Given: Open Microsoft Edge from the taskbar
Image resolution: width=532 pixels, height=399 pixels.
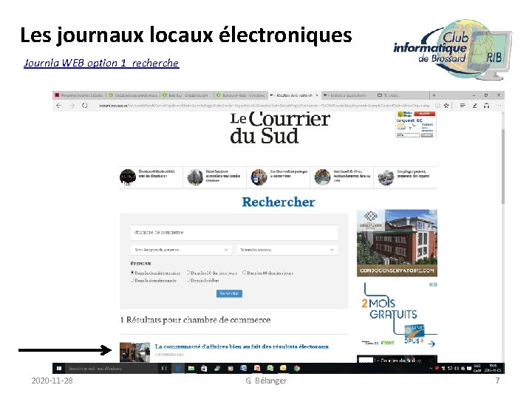Looking at the screenshot, I should click(x=178, y=368).
